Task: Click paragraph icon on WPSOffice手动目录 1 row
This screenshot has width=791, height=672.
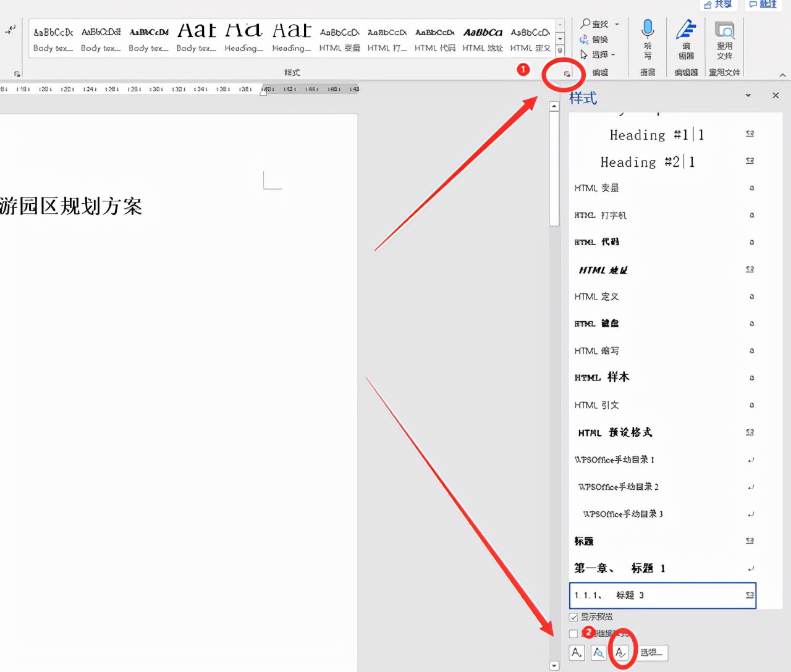Action: 751,460
